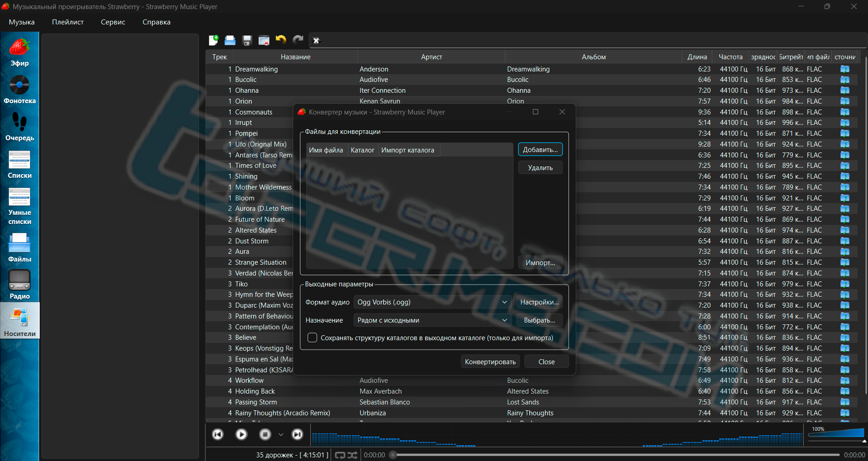Skip to the previous track
The width and height of the screenshot is (868, 461).
218,435
